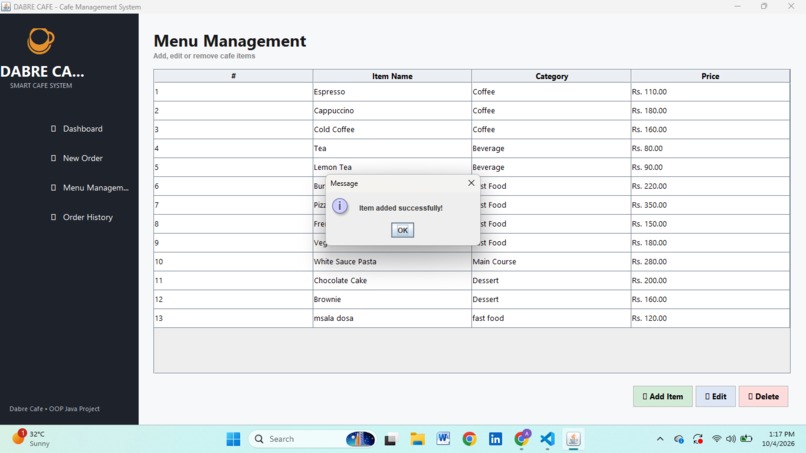Select the msala dosa cell
This screenshot has height=453, width=806.
[392, 318]
